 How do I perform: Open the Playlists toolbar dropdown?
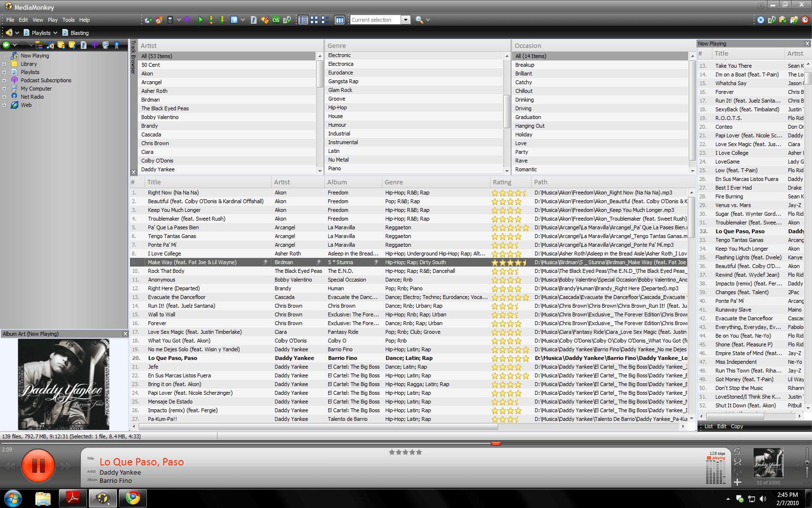pyautogui.click(x=56, y=33)
